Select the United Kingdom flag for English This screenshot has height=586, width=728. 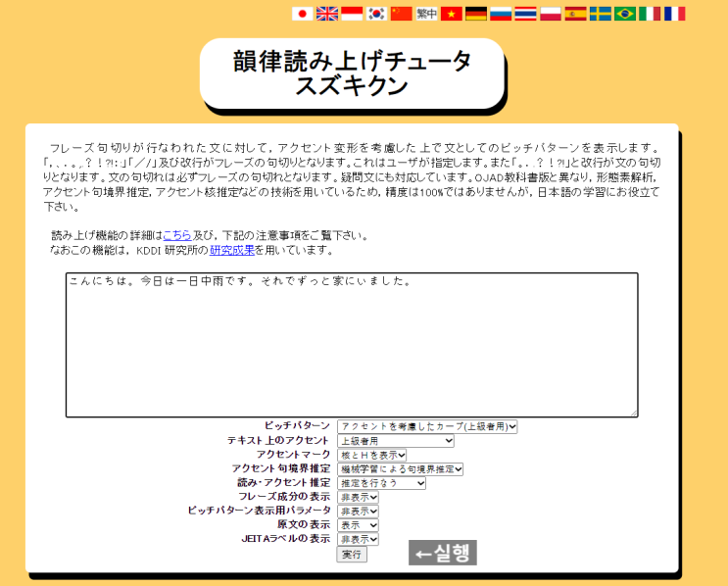coord(327,14)
